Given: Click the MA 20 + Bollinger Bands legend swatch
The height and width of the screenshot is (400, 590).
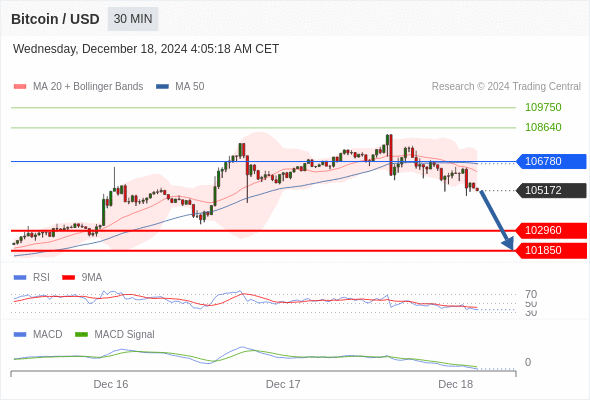Looking at the screenshot, I should click(20, 87).
